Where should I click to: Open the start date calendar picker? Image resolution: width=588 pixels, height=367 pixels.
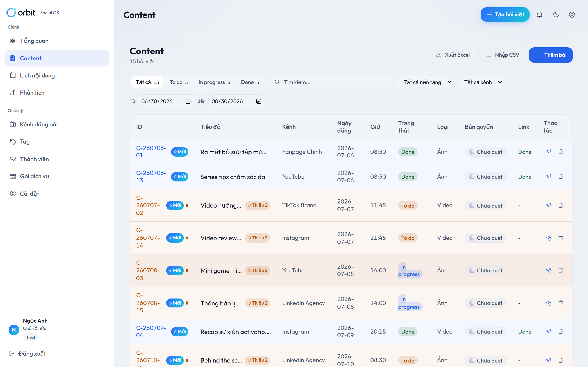tap(188, 101)
